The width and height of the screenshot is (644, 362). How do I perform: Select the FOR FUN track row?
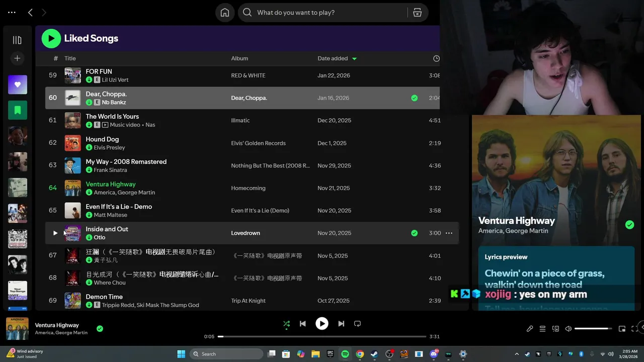coord(243,75)
